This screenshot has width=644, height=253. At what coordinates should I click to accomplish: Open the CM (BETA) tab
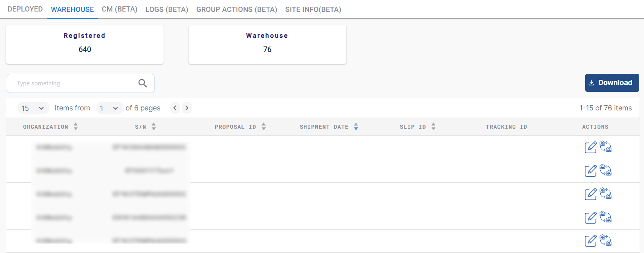(x=120, y=9)
